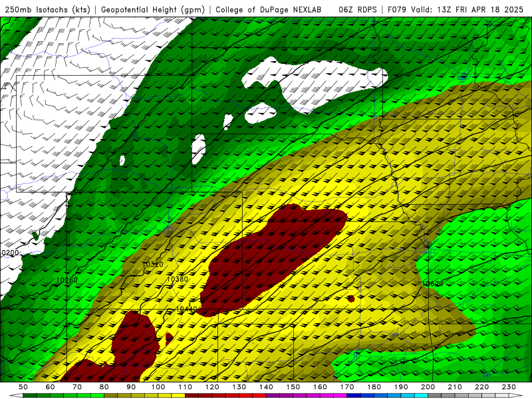Select the bright magenta swatch just before 170
Screen dimensions: 532x399
tap(340, 396)
